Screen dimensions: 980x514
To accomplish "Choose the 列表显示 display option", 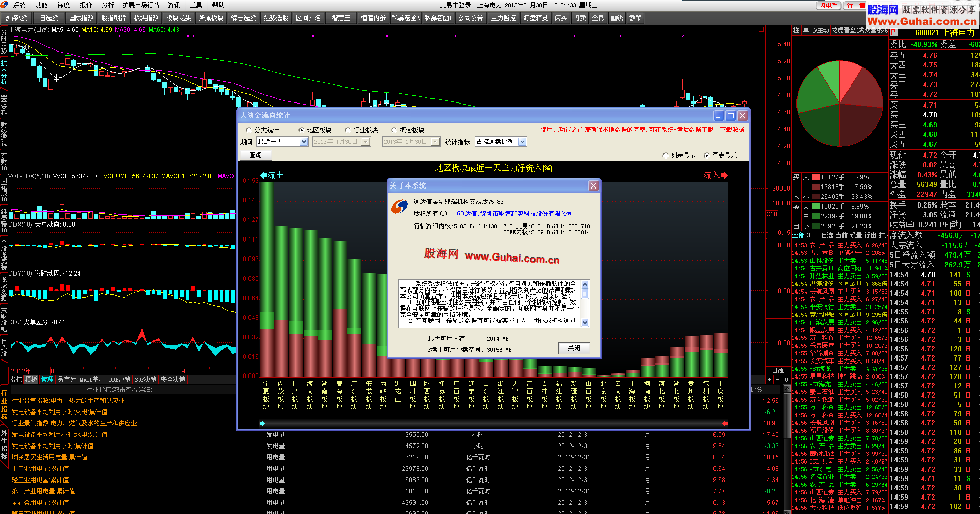I will (666, 156).
